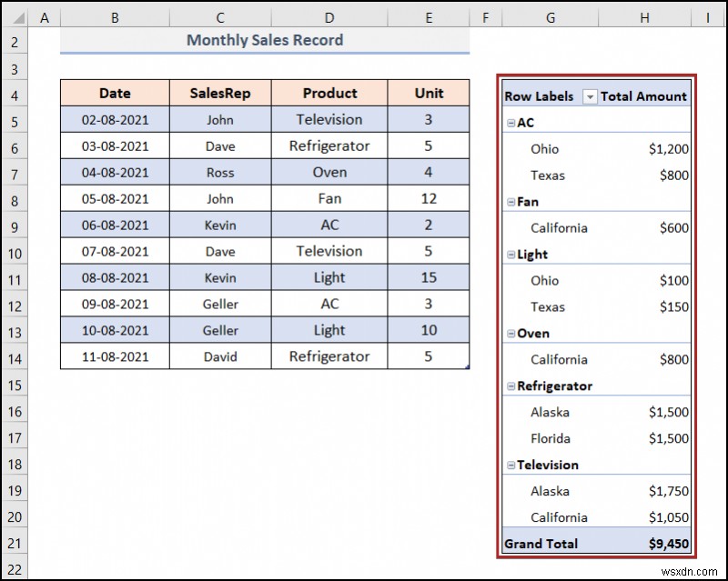Collapse the Light group
This screenshot has width=728, height=581.
pyautogui.click(x=511, y=255)
